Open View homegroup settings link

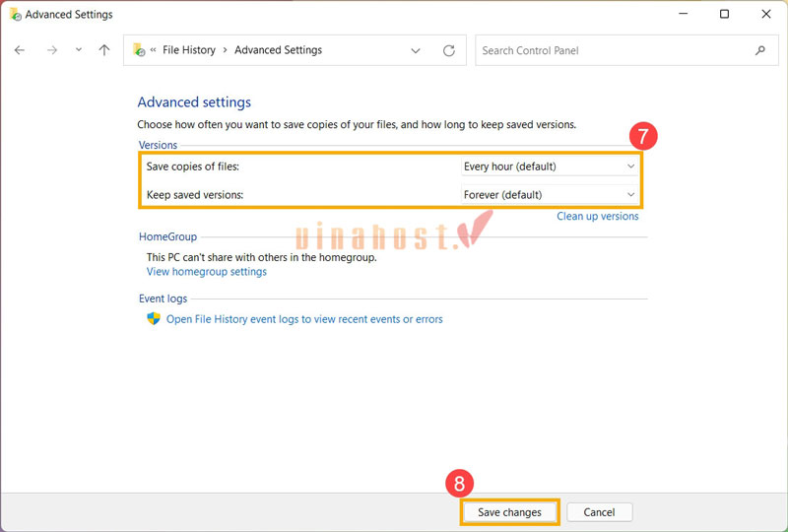(206, 272)
